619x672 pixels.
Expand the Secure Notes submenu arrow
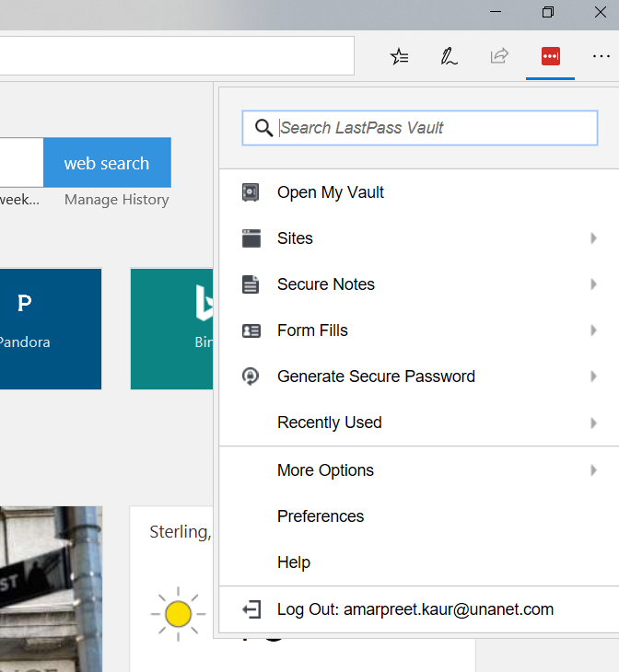point(593,284)
